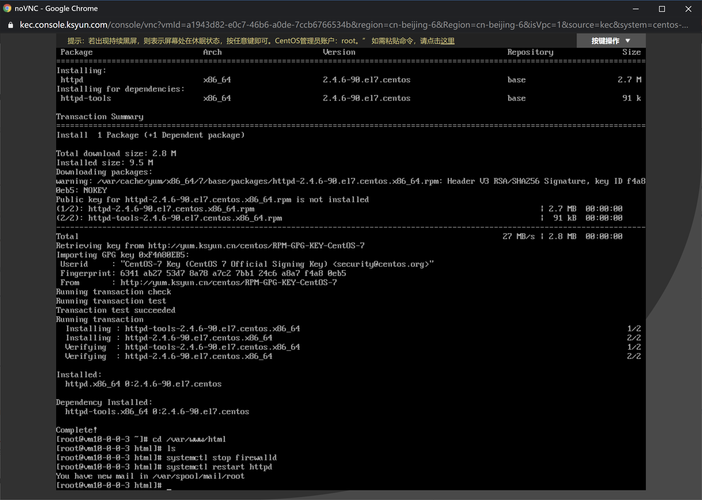Click 'Retrieving key from' URL line
Screen dimensions: 702x500
[210, 245]
